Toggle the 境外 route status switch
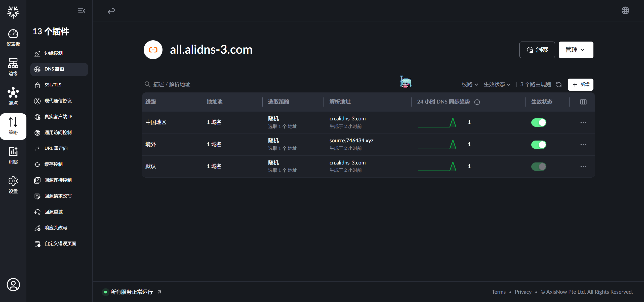This screenshot has width=644, height=302. coord(539,145)
